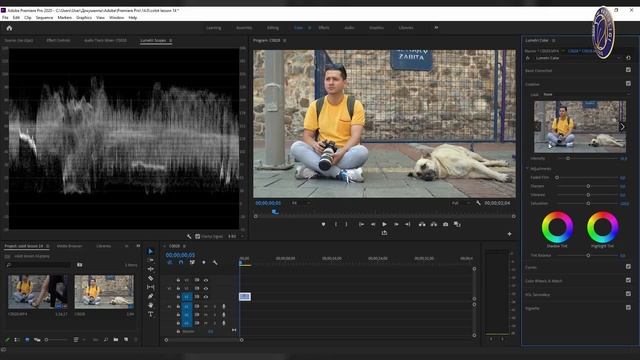Click the Home icon
This screenshot has height=360, width=640.
[x=9, y=28]
